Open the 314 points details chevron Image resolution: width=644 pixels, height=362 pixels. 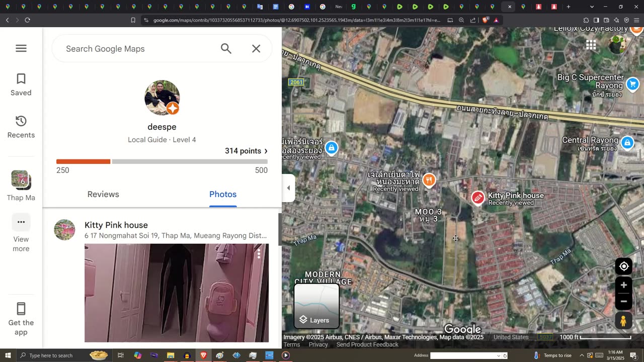[266, 151]
